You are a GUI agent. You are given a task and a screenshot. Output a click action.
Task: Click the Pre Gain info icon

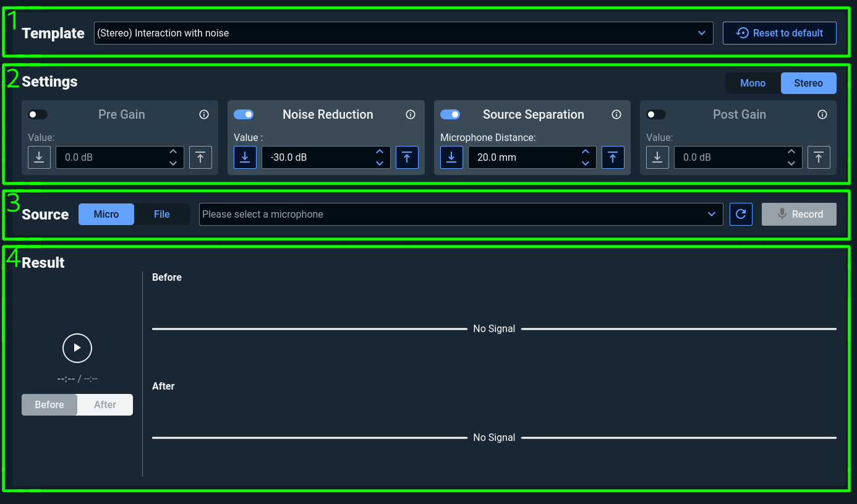click(x=204, y=114)
